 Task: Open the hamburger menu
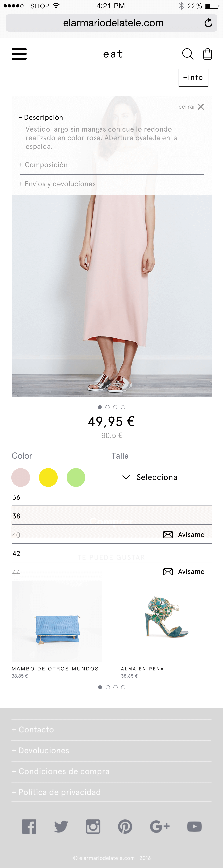click(x=19, y=54)
